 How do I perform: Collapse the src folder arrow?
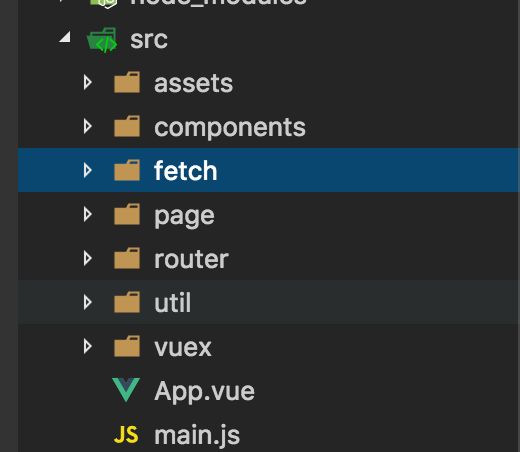65,37
